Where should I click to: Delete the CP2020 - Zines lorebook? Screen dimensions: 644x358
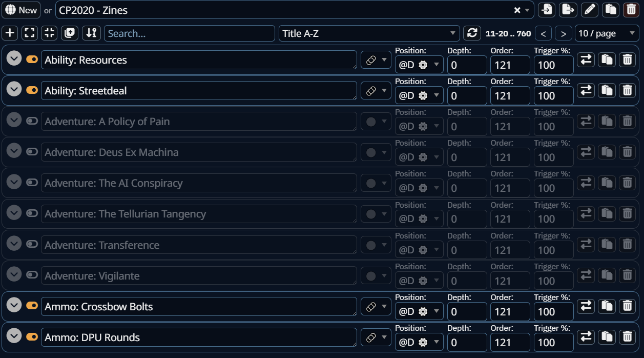coord(631,9)
